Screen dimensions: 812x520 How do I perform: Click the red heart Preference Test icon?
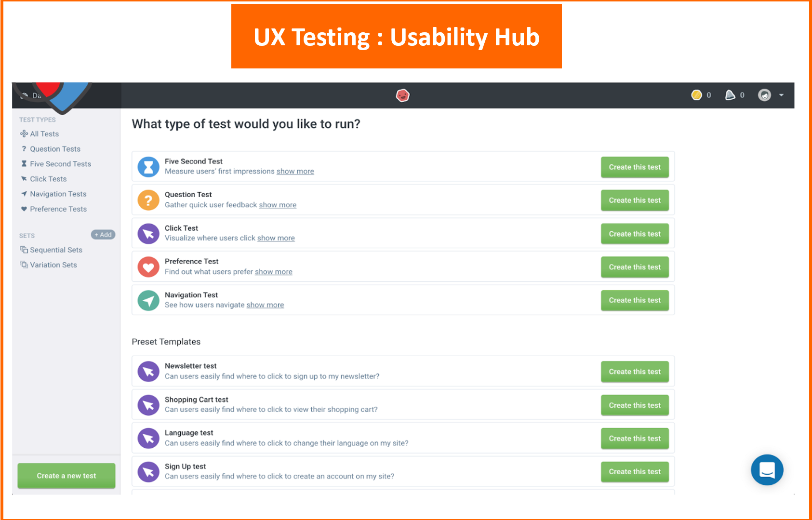[x=148, y=267]
